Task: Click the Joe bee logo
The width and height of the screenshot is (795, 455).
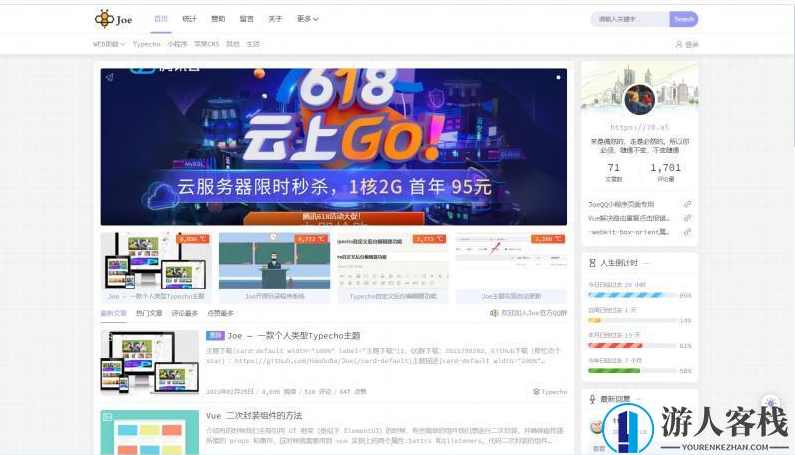Action: (114, 19)
